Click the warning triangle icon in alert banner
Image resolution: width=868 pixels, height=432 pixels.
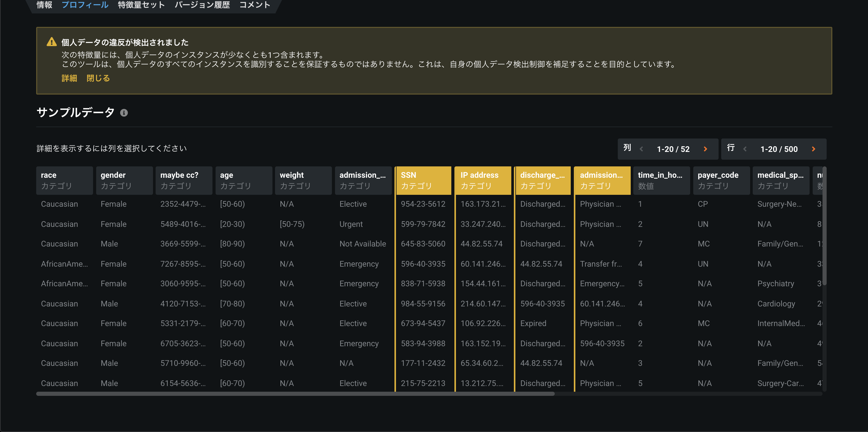51,42
